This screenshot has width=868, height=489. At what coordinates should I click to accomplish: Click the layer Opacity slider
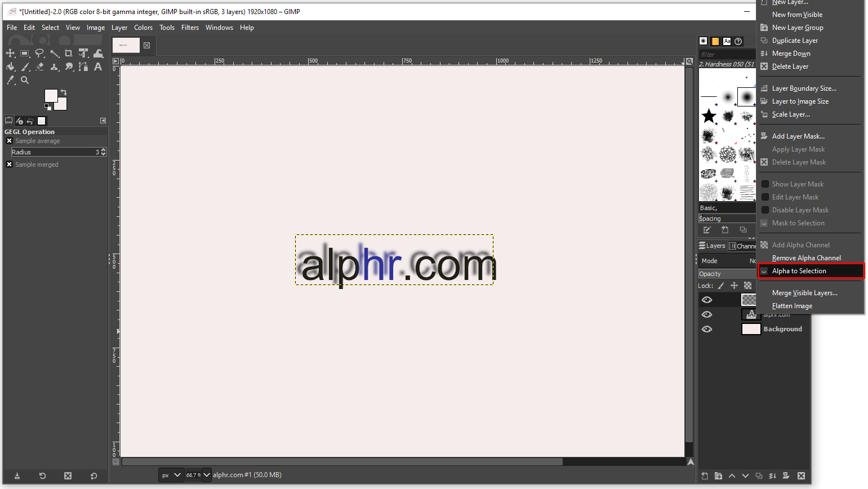727,274
